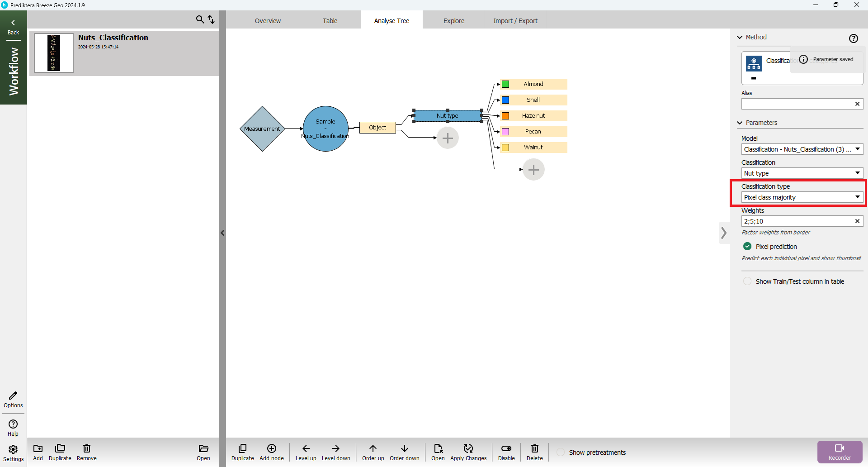
Task: Click the Order down arrow icon
Action: 404,448
